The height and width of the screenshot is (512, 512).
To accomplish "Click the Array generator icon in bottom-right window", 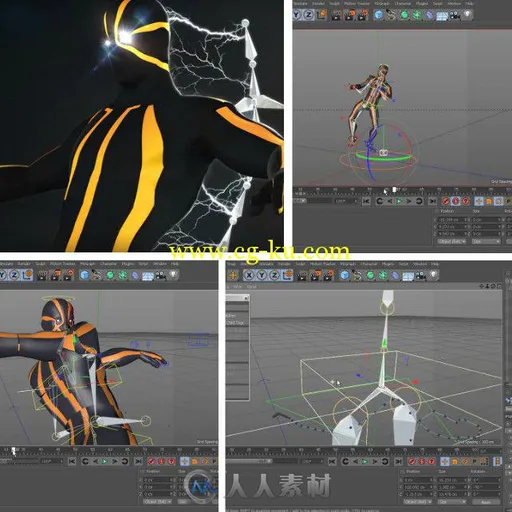I will click(383, 275).
